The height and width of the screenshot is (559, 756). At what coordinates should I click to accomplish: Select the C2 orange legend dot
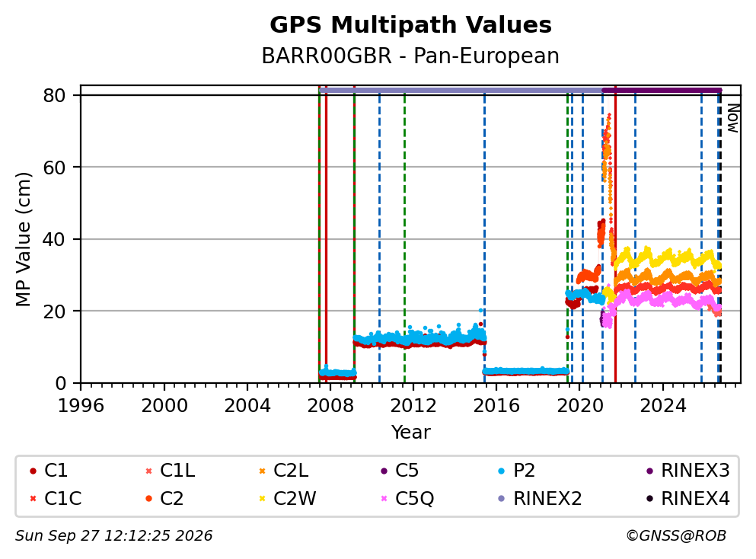(x=148, y=499)
